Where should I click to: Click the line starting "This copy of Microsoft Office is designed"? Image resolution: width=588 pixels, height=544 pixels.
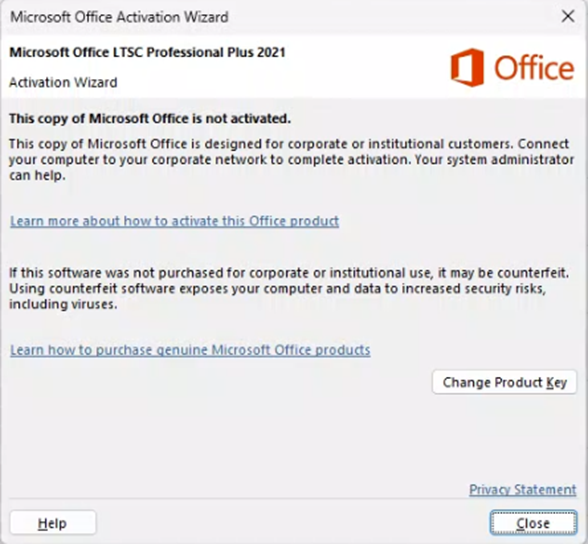pyautogui.click(x=289, y=144)
